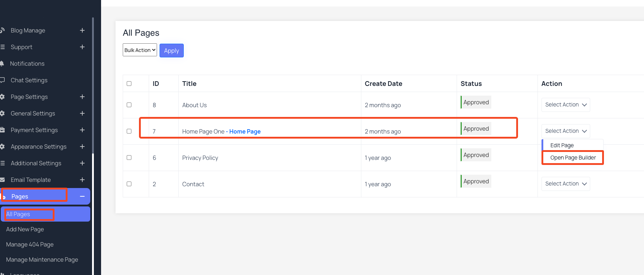644x275 pixels.
Task: Click the Action column header
Action: coord(552,83)
